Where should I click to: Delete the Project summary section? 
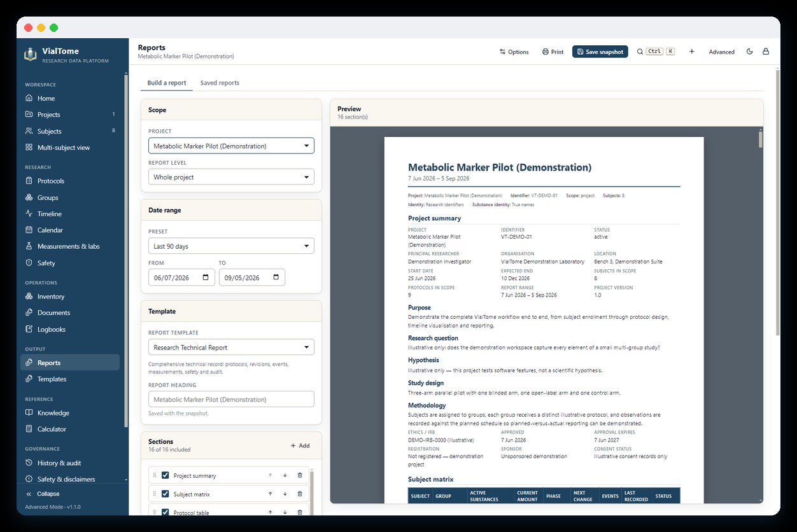point(300,475)
